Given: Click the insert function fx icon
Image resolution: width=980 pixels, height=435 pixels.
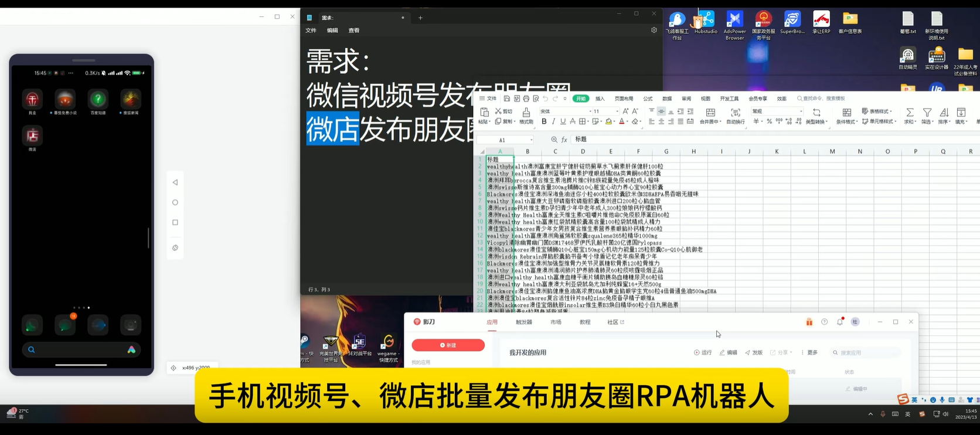Looking at the screenshot, I should point(564,140).
